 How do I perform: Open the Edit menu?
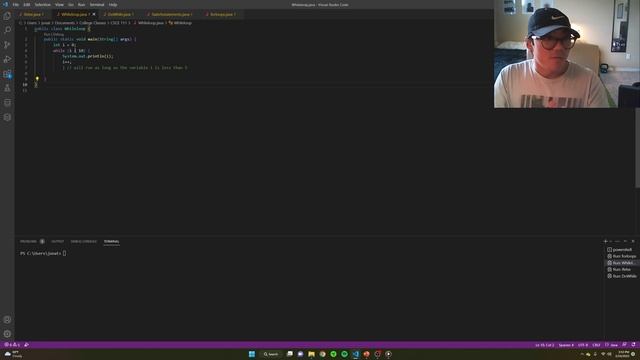tap(27, 4)
